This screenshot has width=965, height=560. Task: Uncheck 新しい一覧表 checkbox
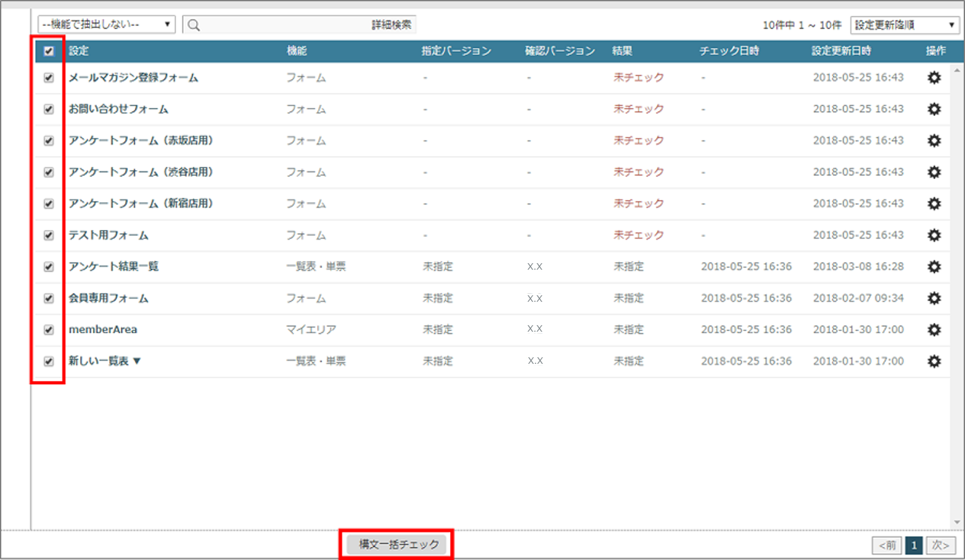(x=49, y=361)
